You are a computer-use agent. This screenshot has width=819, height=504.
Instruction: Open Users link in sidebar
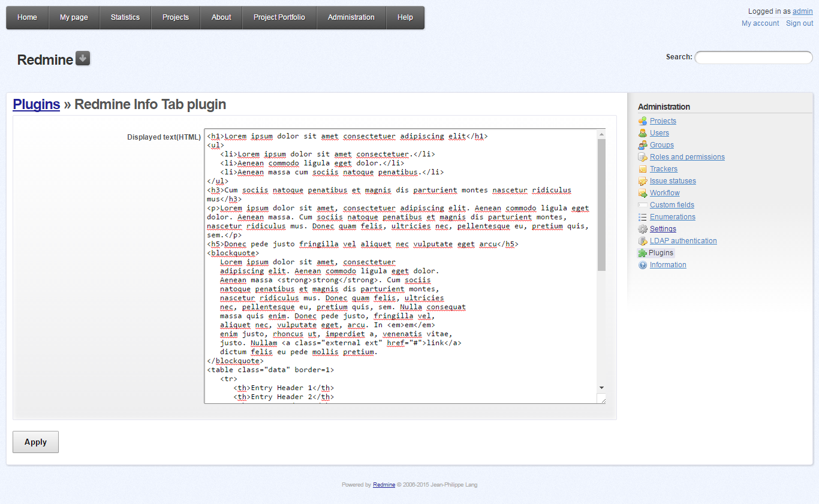coord(660,133)
